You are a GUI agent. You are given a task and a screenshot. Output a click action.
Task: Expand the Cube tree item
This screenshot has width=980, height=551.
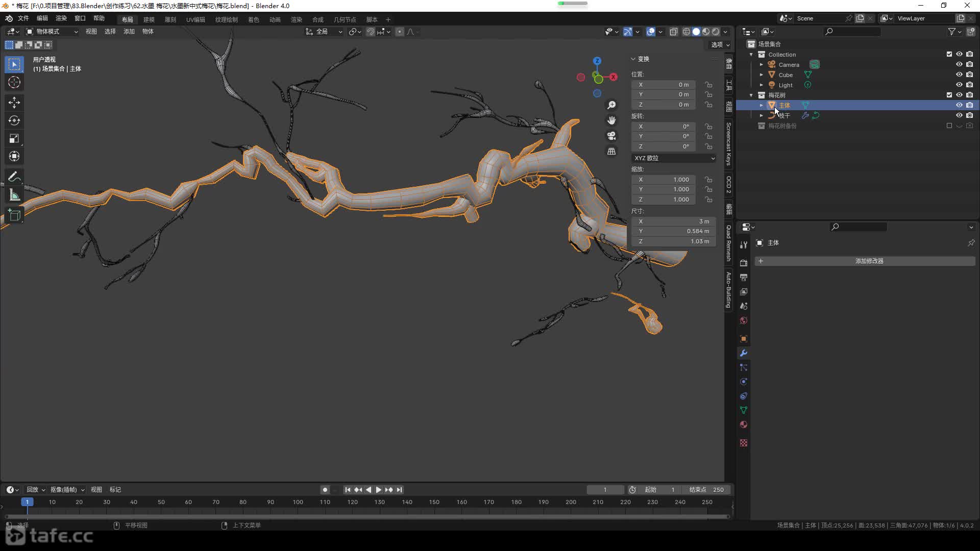[762, 75]
